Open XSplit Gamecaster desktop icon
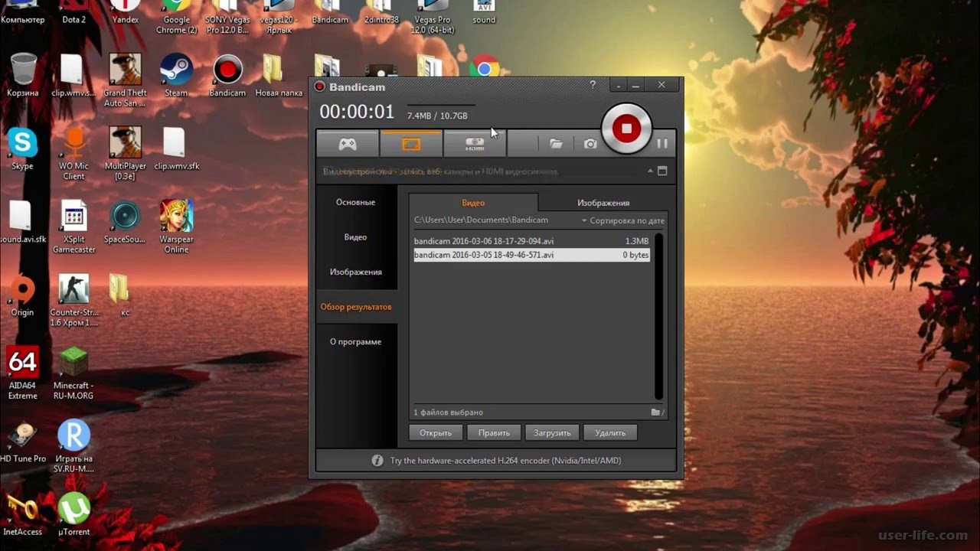This screenshot has height=551, width=980. click(74, 227)
